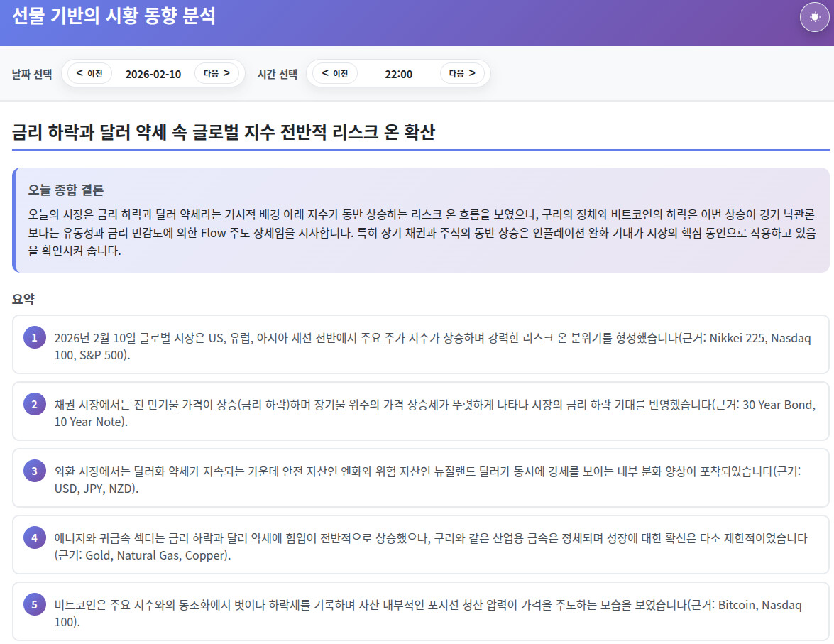834x644 pixels.
Task: Advance to next date with 다음 button
Action: click(x=216, y=73)
